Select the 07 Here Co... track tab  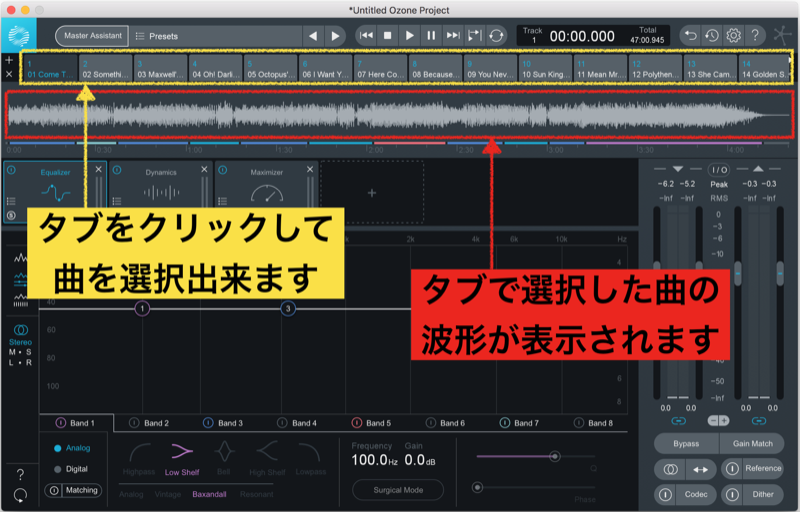(x=381, y=68)
